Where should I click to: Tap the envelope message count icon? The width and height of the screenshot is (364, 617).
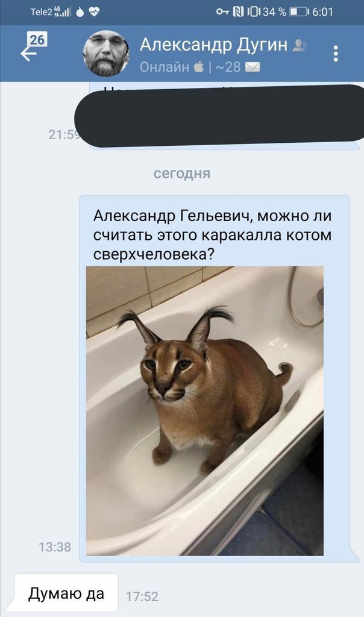(253, 67)
